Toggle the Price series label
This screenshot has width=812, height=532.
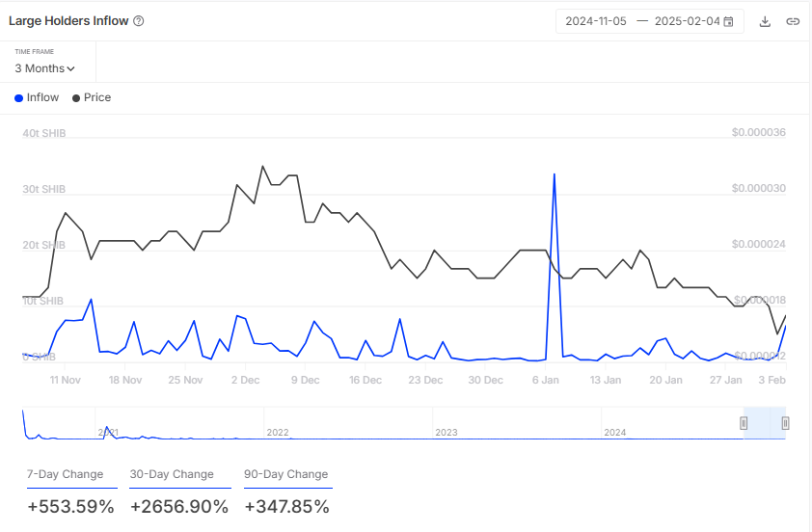click(97, 97)
